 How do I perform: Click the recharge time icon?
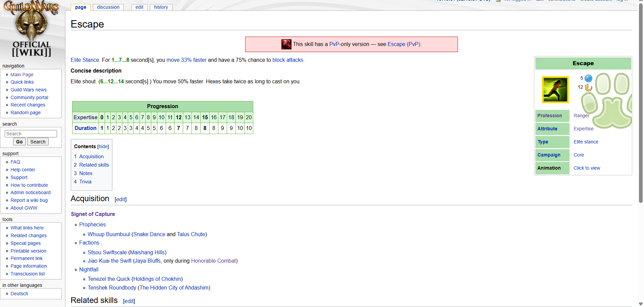pos(588,87)
